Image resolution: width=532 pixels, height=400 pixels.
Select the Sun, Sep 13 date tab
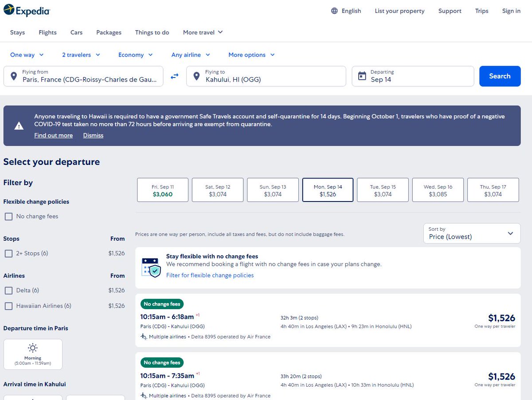coord(273,190)
